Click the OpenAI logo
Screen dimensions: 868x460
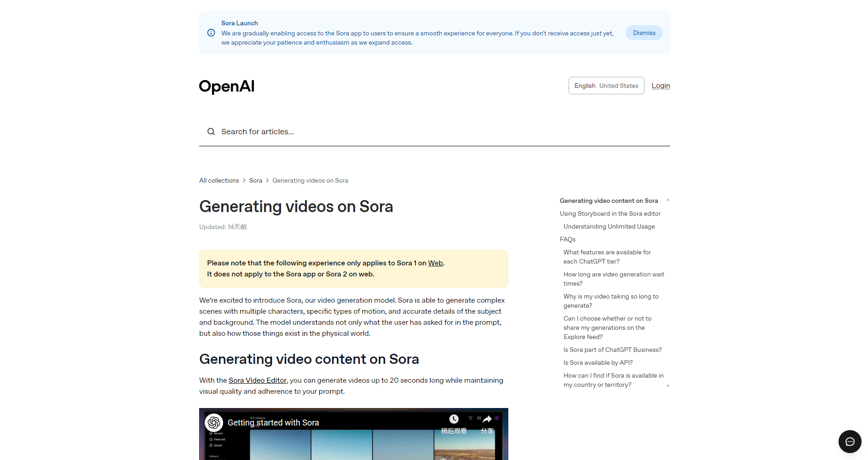tap(226, 86)
